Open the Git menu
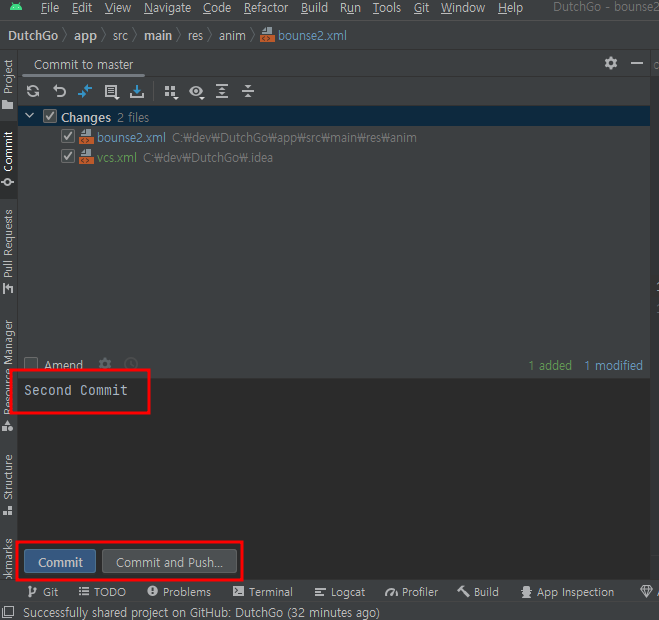 tap(421, 8)
